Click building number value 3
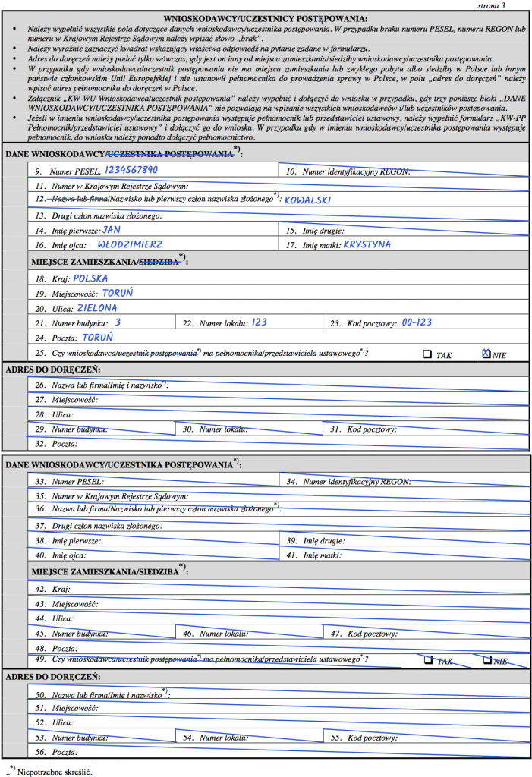 [118, 322]
